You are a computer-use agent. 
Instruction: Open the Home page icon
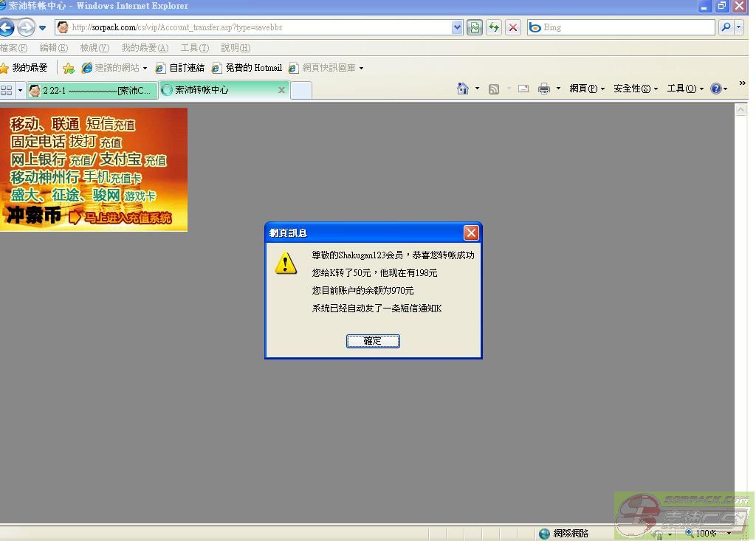click(x=463, y=89)
